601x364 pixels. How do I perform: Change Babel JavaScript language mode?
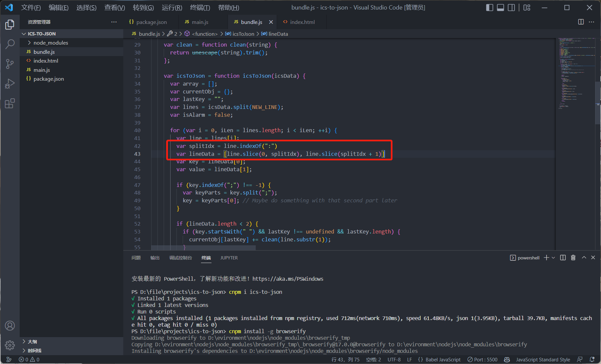coord(443,360)
